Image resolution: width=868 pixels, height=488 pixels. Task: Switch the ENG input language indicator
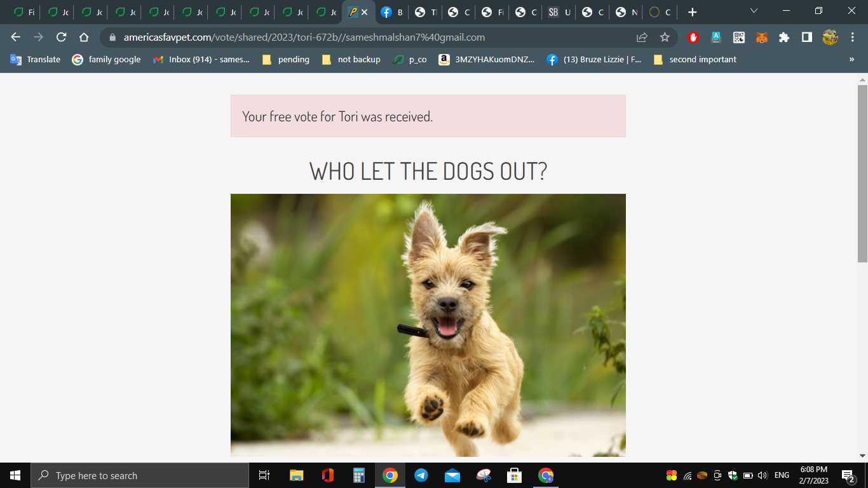[782, 475]
